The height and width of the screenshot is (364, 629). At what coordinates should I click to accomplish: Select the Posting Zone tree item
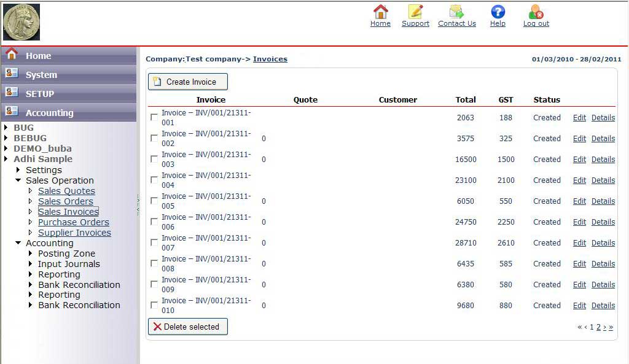point(66,254)
